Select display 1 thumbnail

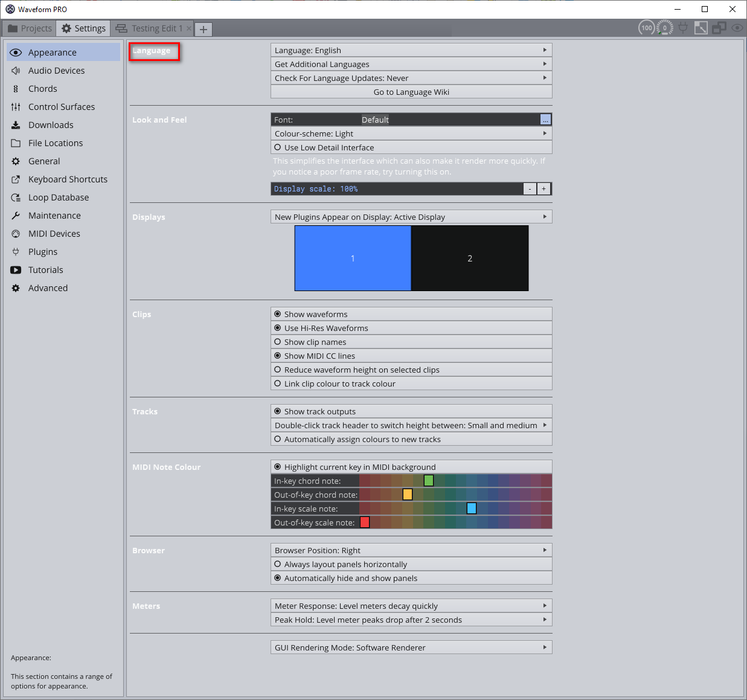353,258
